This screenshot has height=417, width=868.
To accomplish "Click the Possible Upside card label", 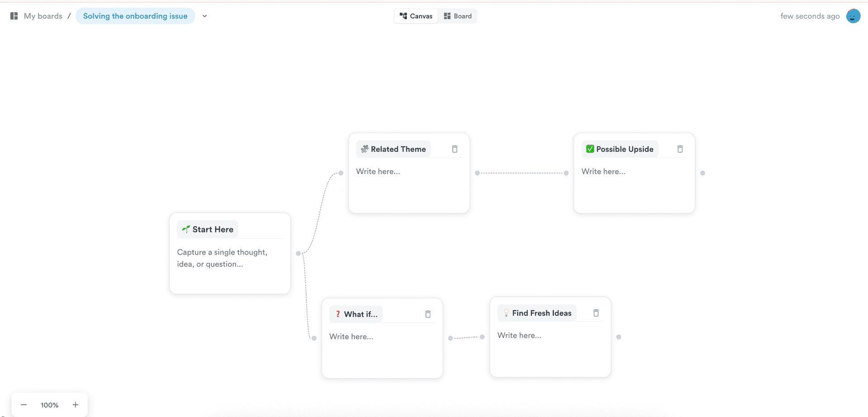I will pyautogui.click(x=620, y=149).
